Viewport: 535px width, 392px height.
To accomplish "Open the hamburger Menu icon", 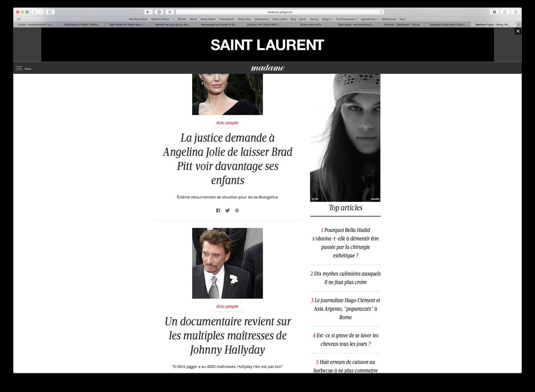I will coord(19,69).
